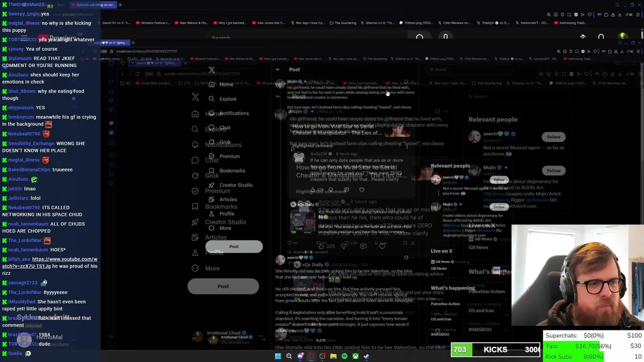Open Why I got banned in topmost bookmarks bar
Image resolution: width=644 pixels, height=362 pixels.
[x=230, y=23]
